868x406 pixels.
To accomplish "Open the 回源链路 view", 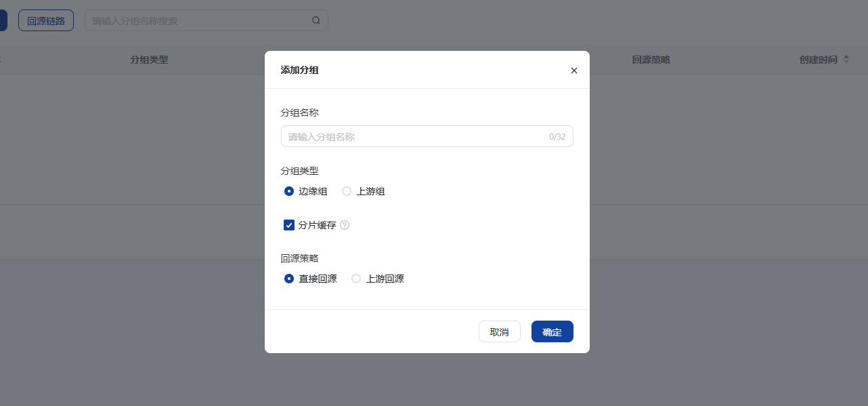I will (45, 20).
